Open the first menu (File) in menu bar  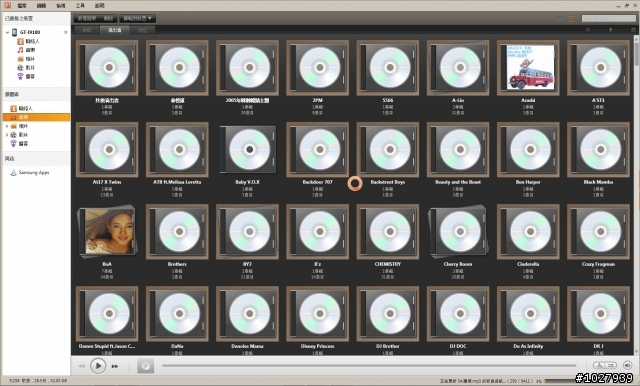[x=22, y=5]
